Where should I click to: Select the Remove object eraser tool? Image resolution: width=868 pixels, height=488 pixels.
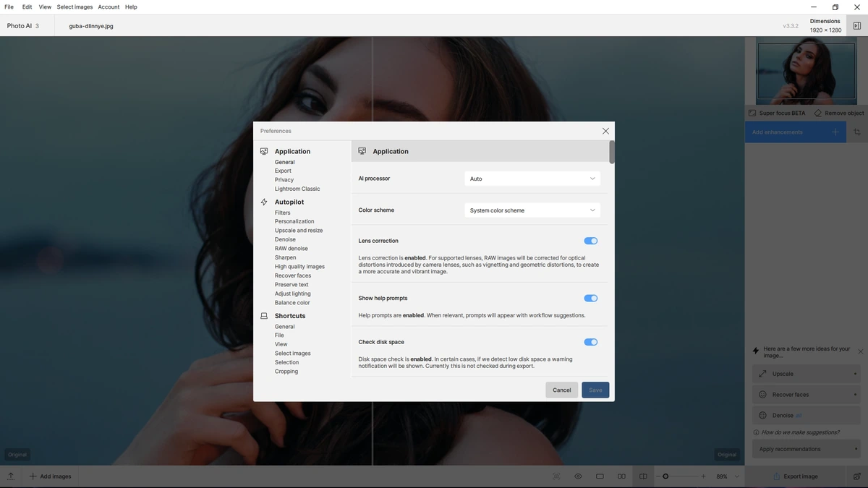[839, 114]
